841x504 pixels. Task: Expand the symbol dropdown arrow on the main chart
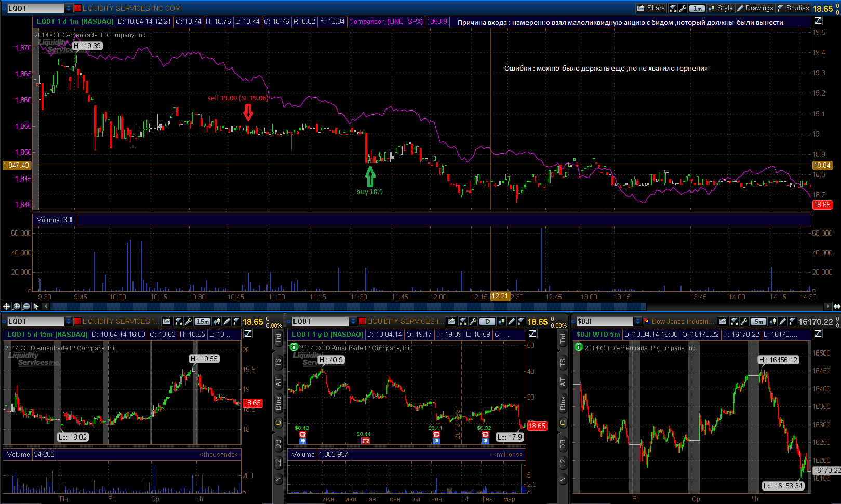click(x=69, y=8)
